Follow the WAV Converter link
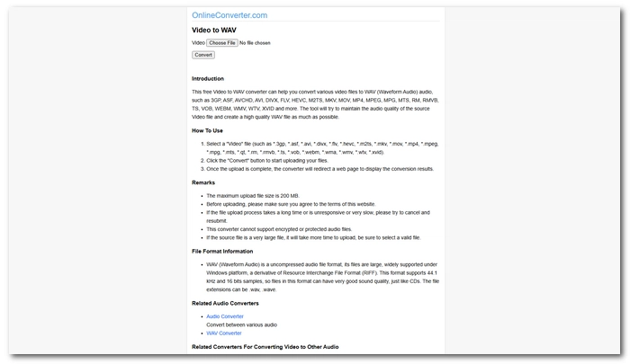The height and width of the screenshot is (364, 630). [x=224, y=333]
